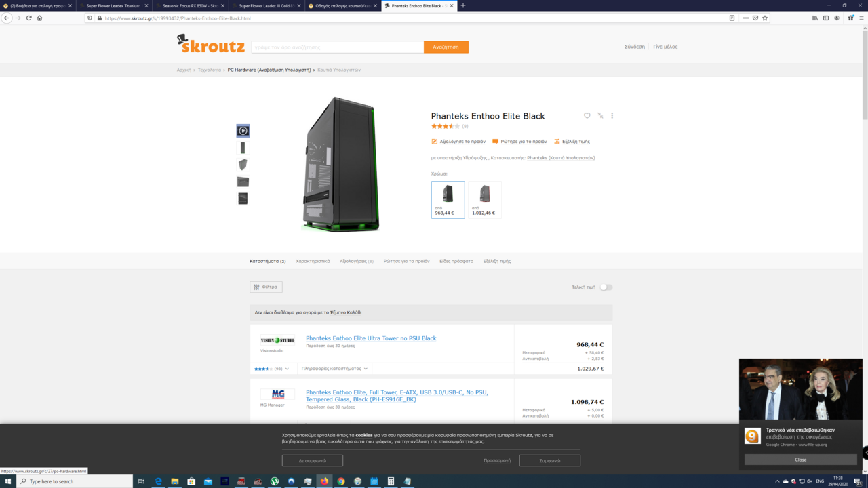The width and height of the screenshot is (868, 488).
Task: Open File Explorer from taskbar
Action: (x=175, y=481)
